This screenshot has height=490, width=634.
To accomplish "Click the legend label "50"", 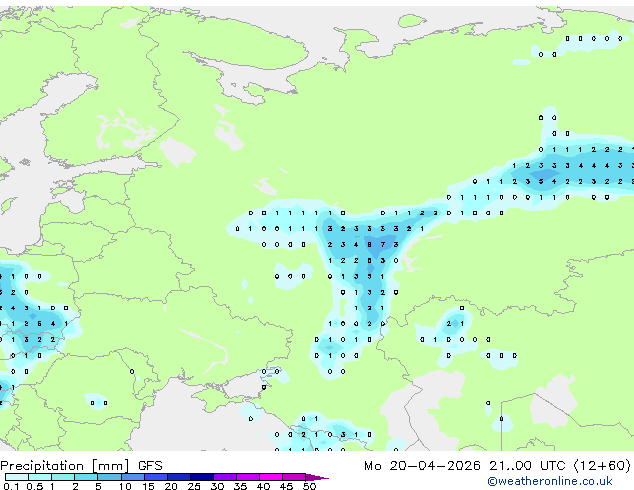I will [309, 486].
